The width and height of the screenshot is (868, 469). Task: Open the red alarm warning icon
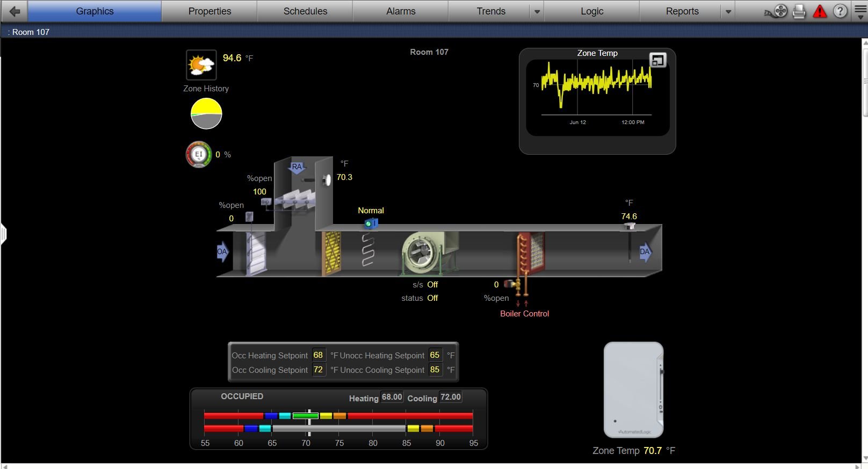pos(820,11)
